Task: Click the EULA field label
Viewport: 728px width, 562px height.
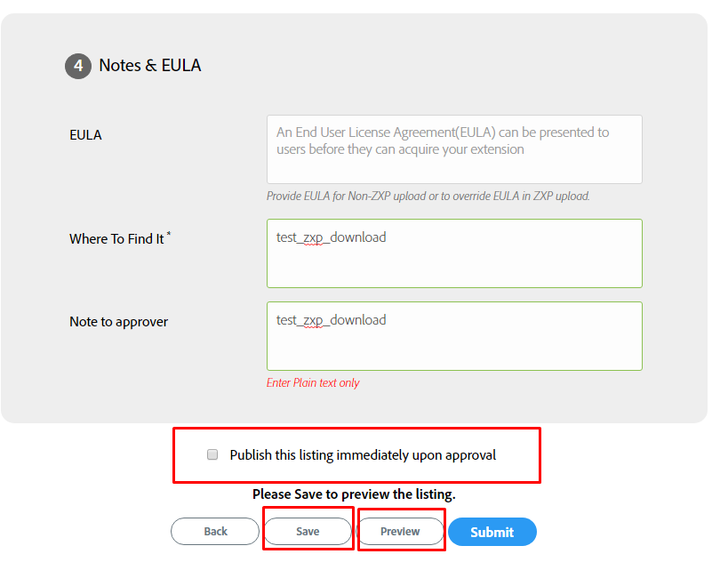Action: click(85, 135)
